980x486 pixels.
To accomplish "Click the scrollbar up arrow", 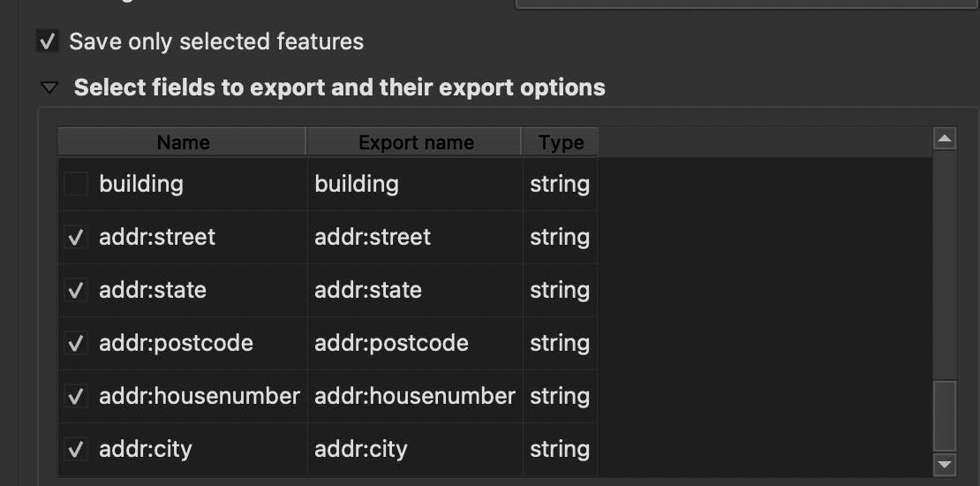I will [945, 140].
